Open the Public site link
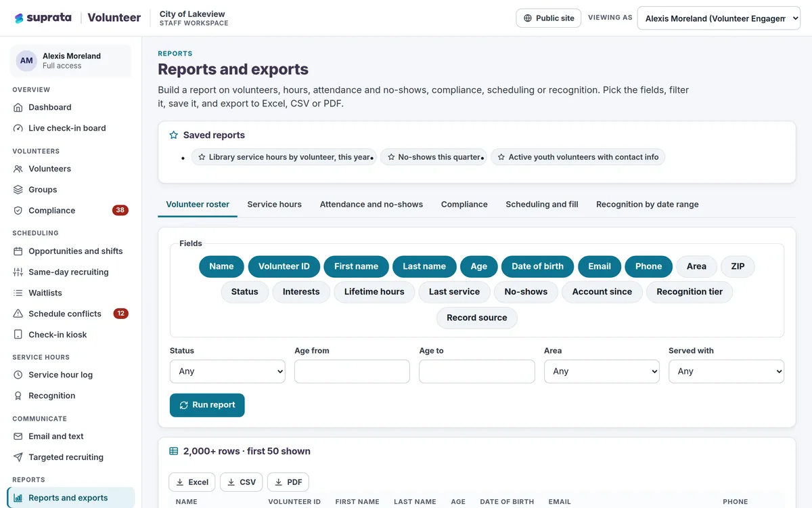 (549, 18)
